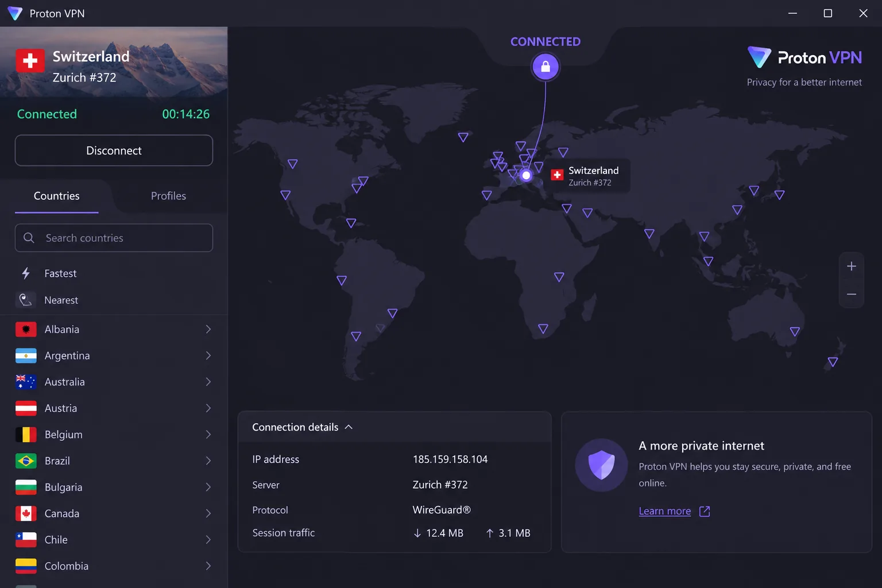The image size is (882, 588).
Task: Zoom out the map with minus
Action: tap(852, 294)
